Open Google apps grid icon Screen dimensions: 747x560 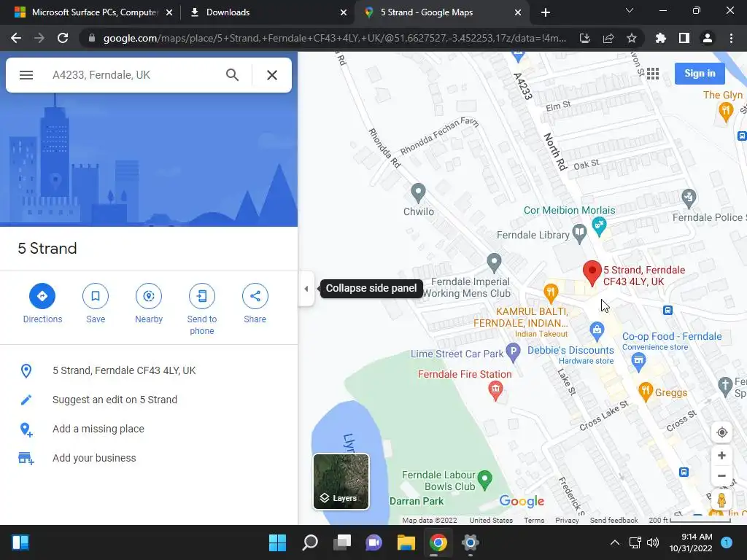(653, 74)
